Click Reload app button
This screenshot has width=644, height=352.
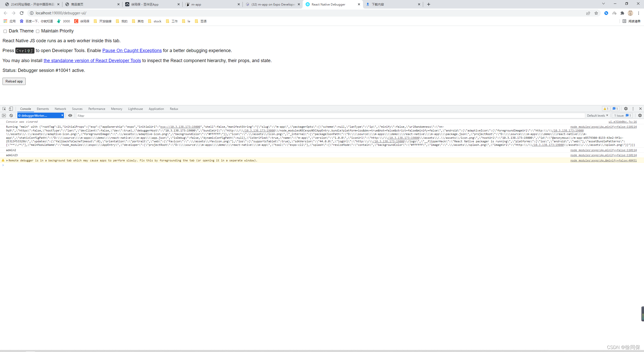(x=14, y=81)
